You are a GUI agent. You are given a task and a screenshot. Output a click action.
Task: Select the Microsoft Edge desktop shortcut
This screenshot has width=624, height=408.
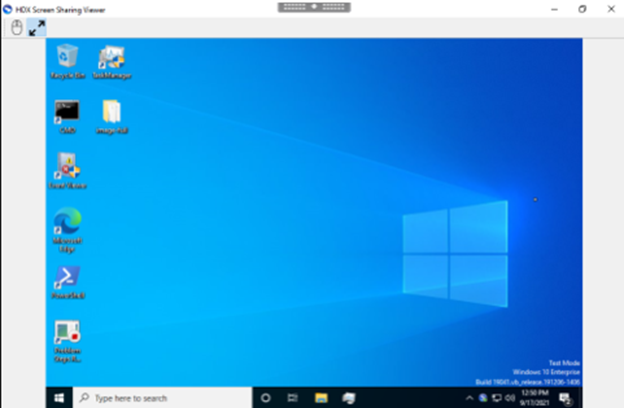(68, 230)
